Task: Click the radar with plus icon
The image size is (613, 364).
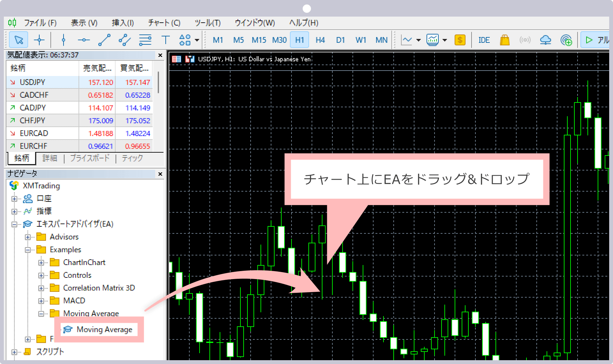Action: [x=566, y=40]
